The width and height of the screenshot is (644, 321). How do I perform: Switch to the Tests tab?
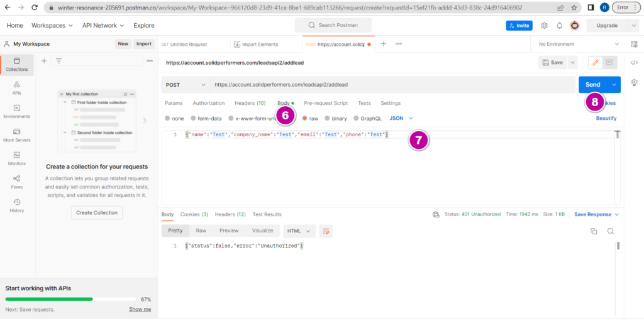[x=364, y=103]
